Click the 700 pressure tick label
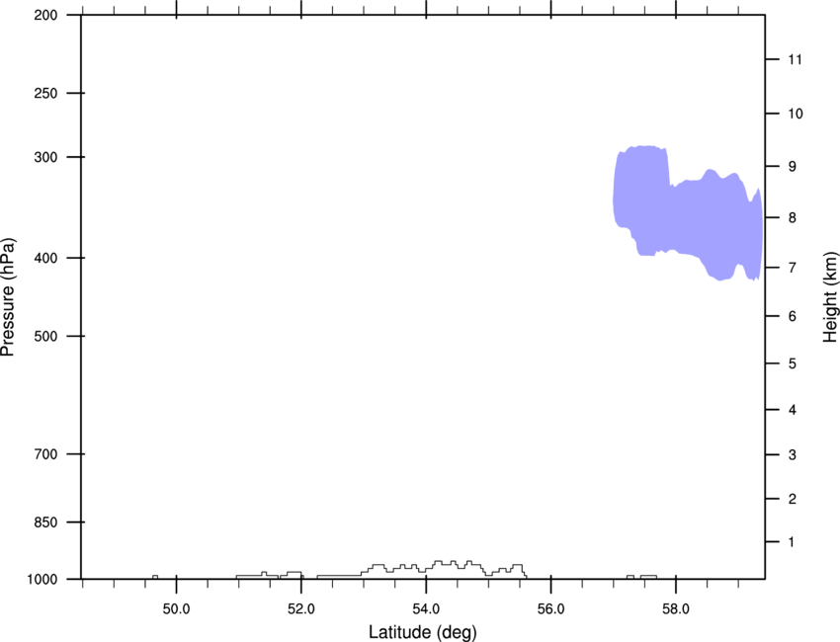The image size is (840, 642). pyautogui.click(x=45, y=454)
